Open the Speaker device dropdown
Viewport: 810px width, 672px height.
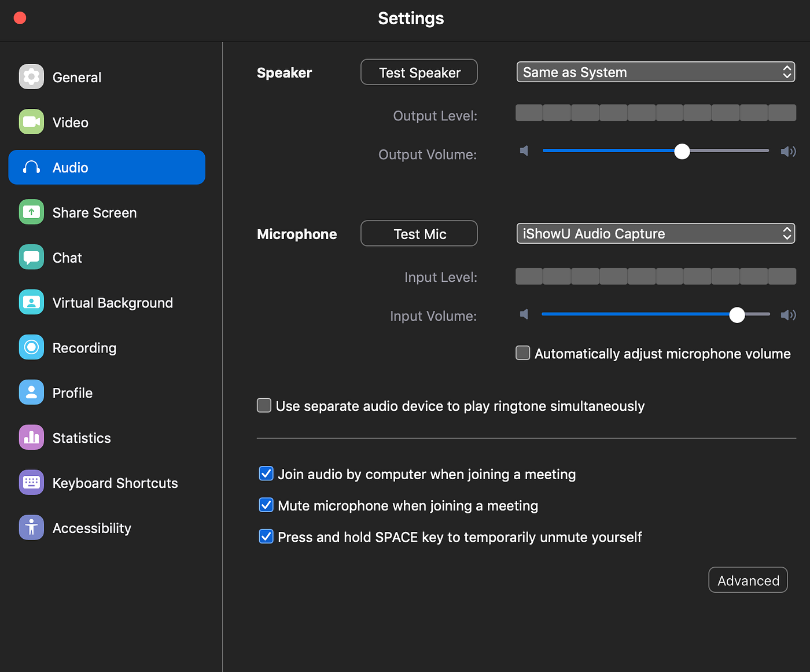click(656, 72)
